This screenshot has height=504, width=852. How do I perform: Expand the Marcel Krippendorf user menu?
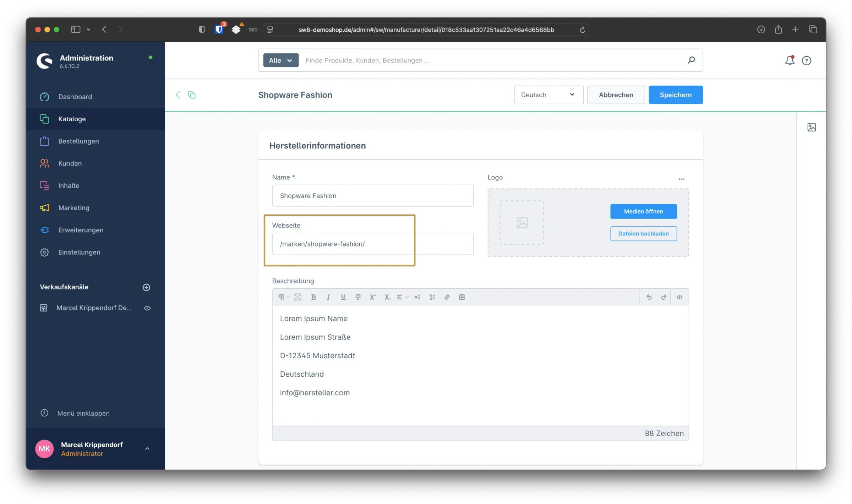[x=147, y=449]
